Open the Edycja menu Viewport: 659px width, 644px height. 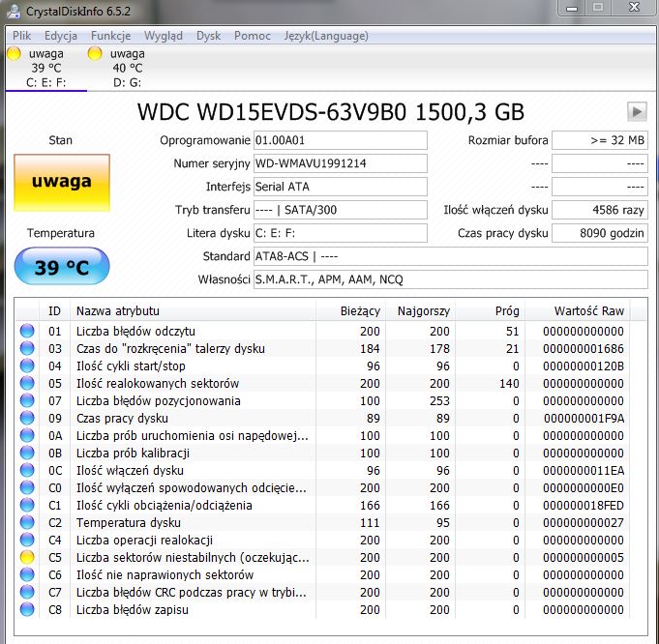click(x=61, y=36)
